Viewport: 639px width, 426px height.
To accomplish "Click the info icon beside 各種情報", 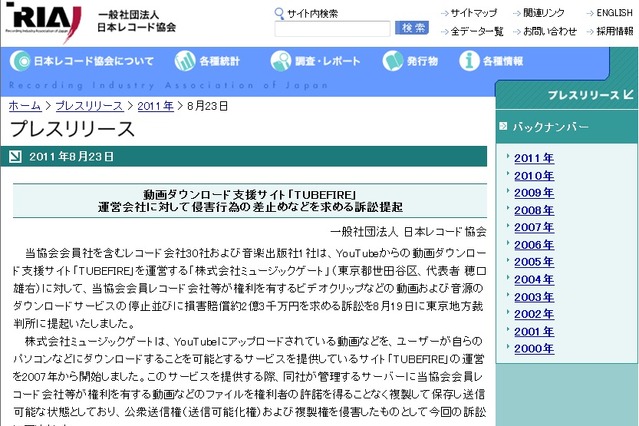I will [469, 61].
